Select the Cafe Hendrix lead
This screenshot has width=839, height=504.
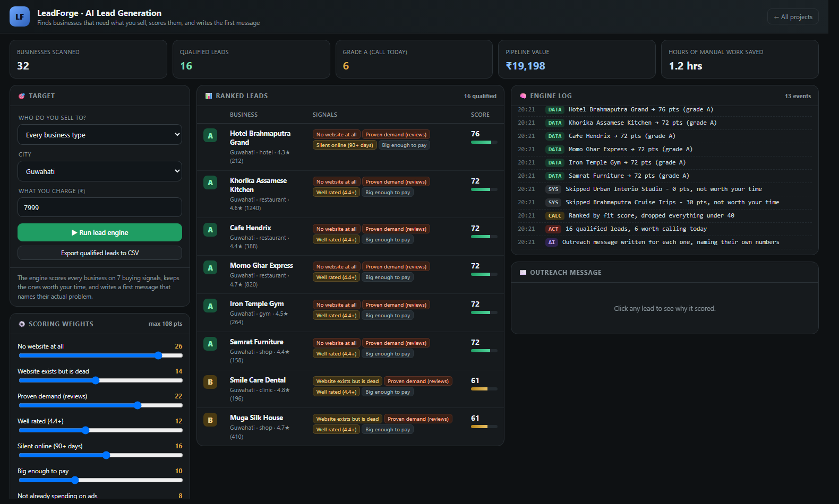(350, 237)
